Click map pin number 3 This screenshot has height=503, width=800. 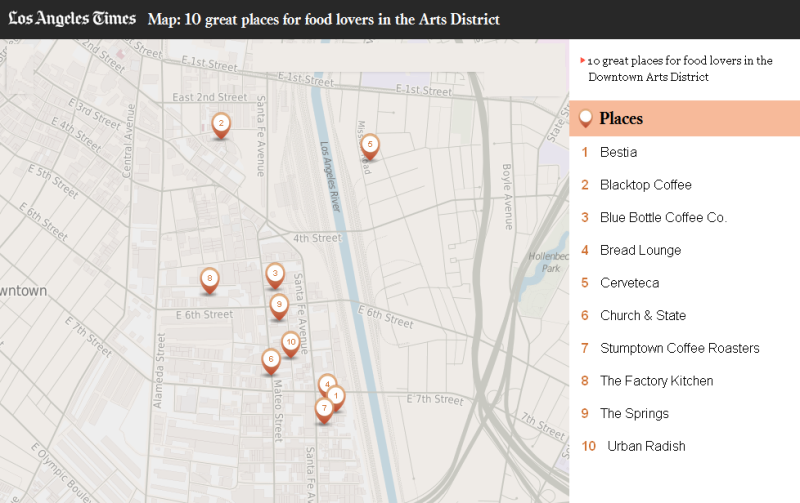pyautogui.click(x=275, y=275)
